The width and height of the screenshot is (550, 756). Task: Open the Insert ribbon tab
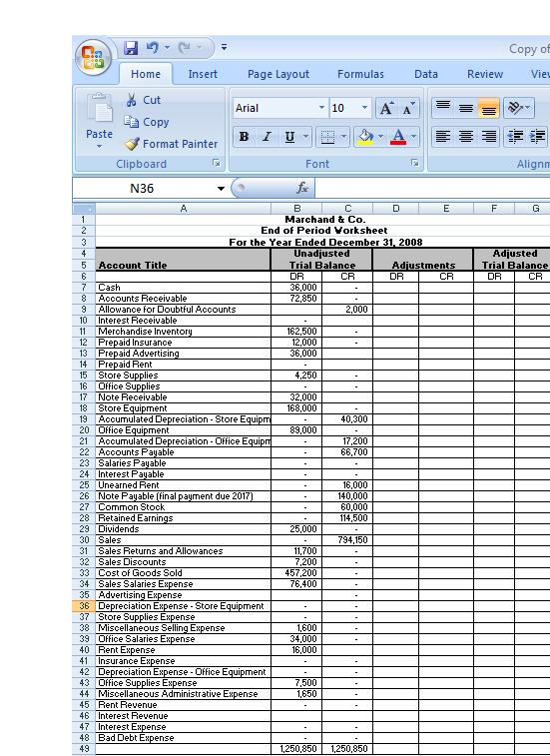tap(203, 74)
